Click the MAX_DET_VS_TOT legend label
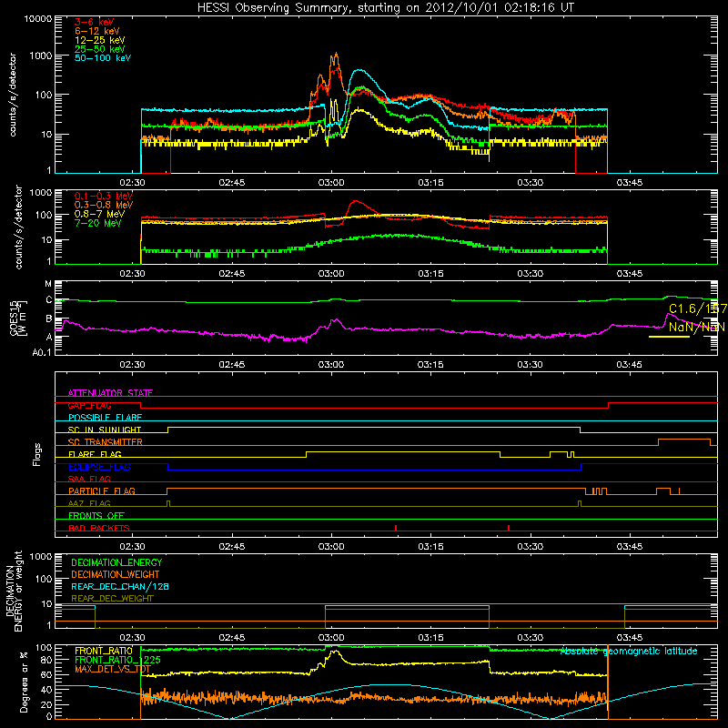 (x=113, y=669)
